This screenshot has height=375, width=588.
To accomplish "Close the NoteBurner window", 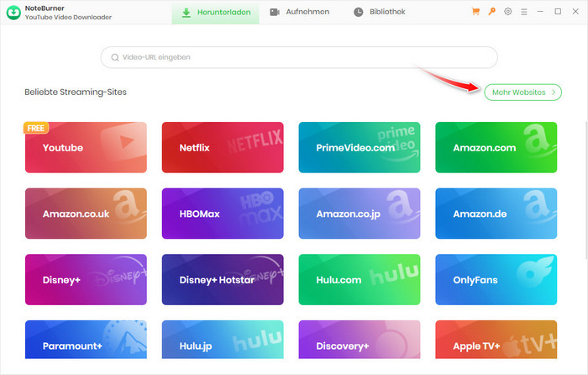I will [x=575, y=12].
